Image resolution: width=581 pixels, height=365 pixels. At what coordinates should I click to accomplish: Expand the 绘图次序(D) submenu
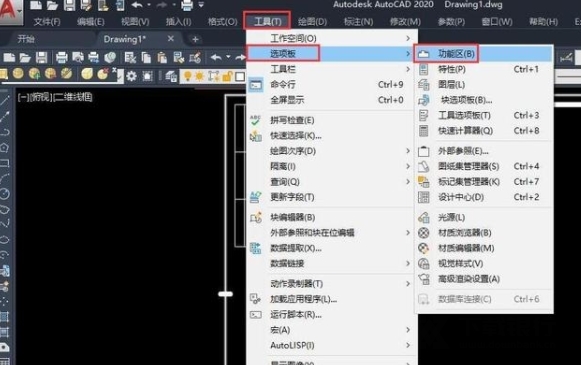pos(332,151)
